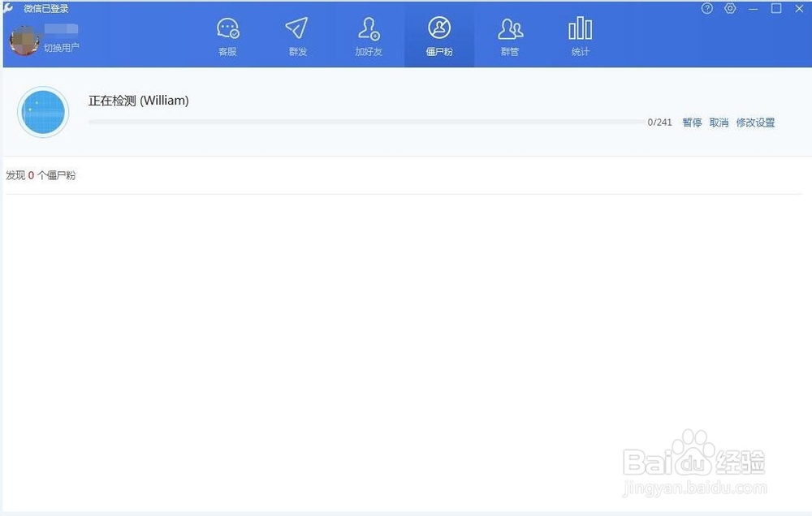Click the user avatar picture
This screenshot has height=516, width=812.
click(24, 41)
